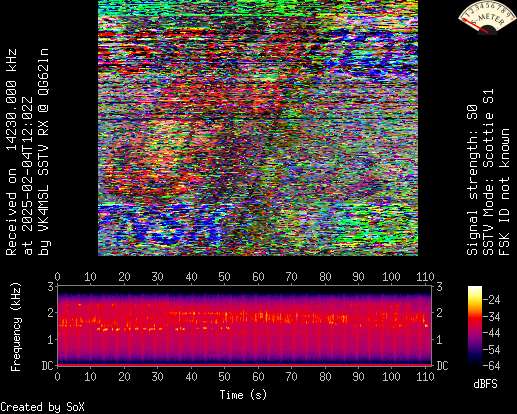Click the 110 tick on top time axis
This screenshot has height=414, width=517.
point(425,277)
